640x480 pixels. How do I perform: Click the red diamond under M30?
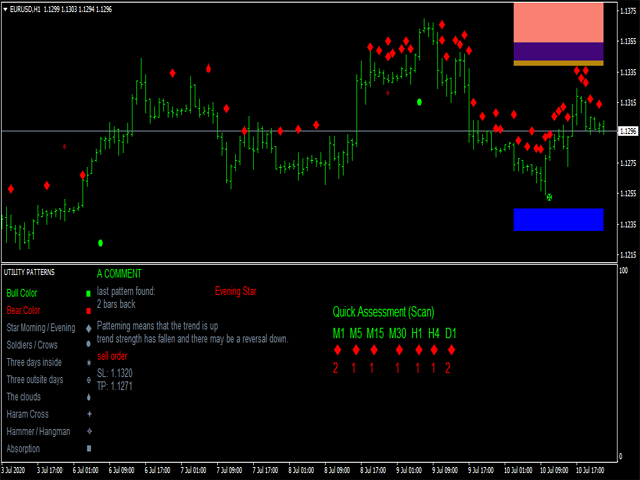pyautogui.click(x=399, y=350)
